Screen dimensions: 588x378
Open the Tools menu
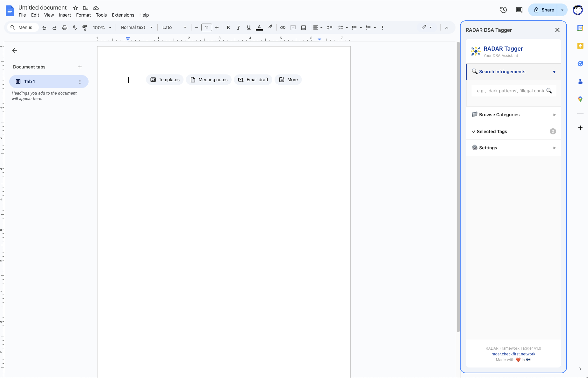click(101, 15)
